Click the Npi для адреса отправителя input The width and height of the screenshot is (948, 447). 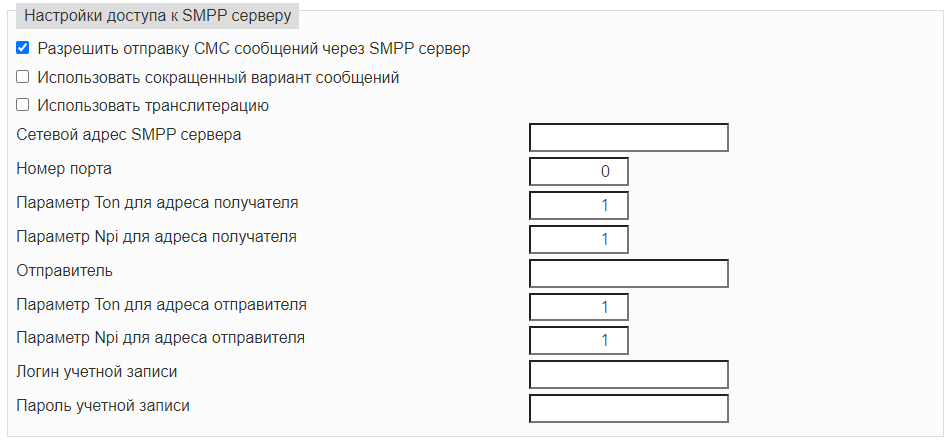point(579,340)
